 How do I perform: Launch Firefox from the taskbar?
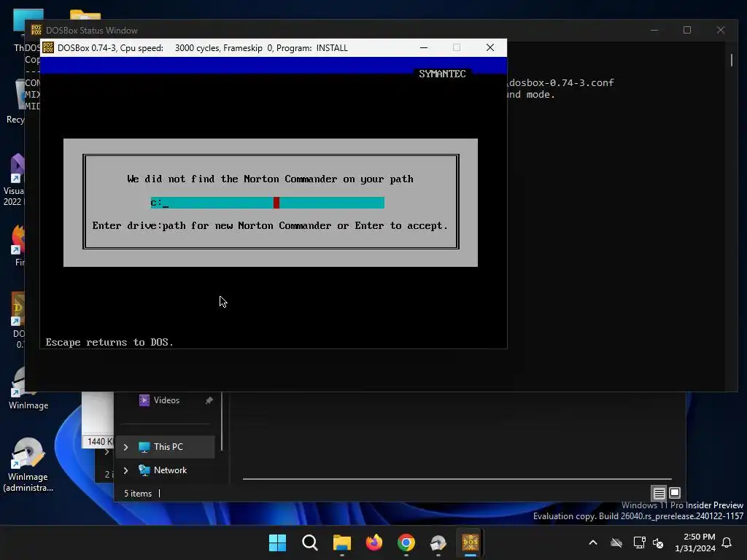374,542
